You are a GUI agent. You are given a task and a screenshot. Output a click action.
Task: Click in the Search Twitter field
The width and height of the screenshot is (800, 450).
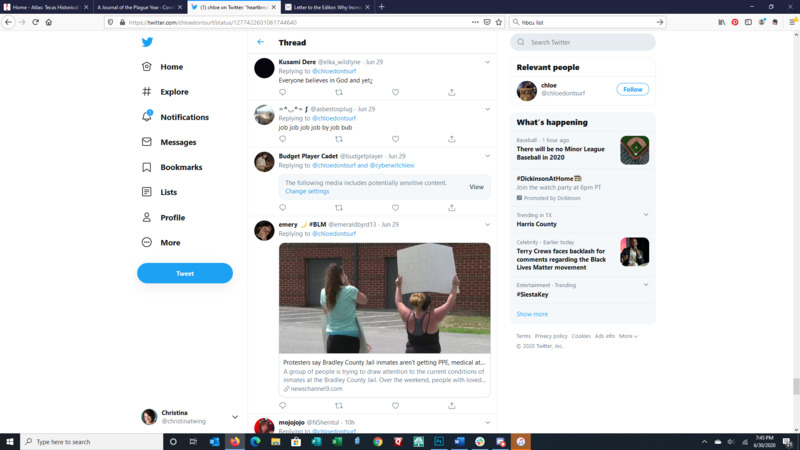point(590,42)
